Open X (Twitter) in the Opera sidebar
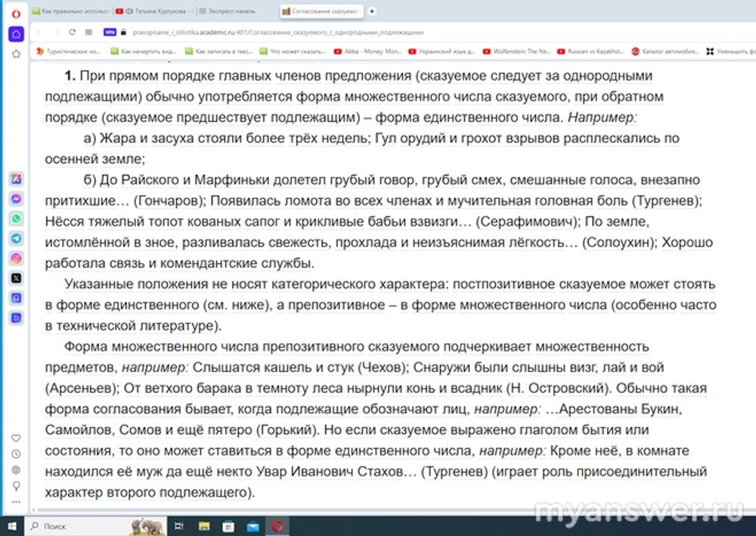756x536 pixels. click(16, 278)
